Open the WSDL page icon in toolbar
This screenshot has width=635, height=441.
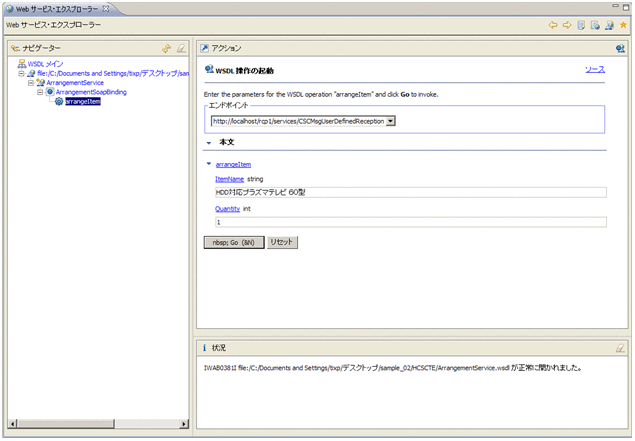(x=608, y=25)
